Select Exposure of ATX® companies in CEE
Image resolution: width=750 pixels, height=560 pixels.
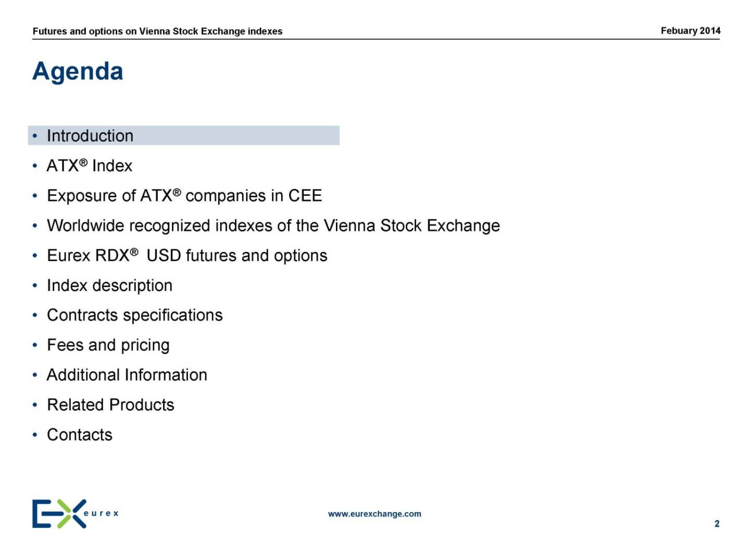184,196
